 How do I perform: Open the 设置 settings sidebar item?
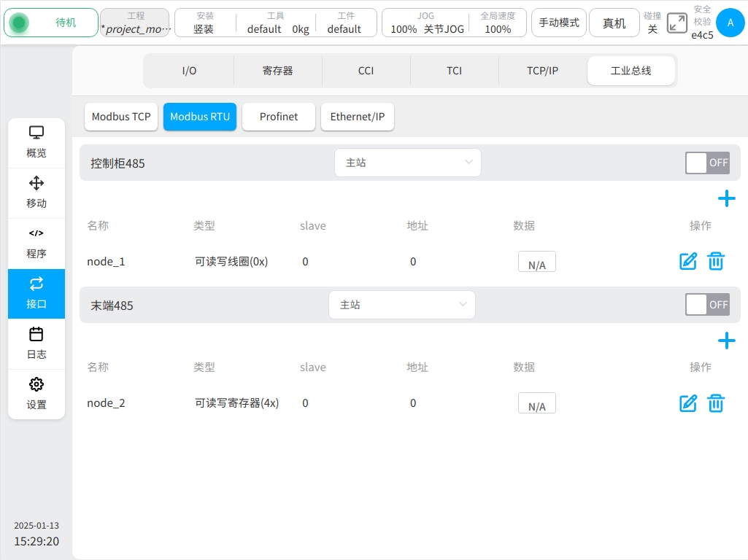click(36, 394)
